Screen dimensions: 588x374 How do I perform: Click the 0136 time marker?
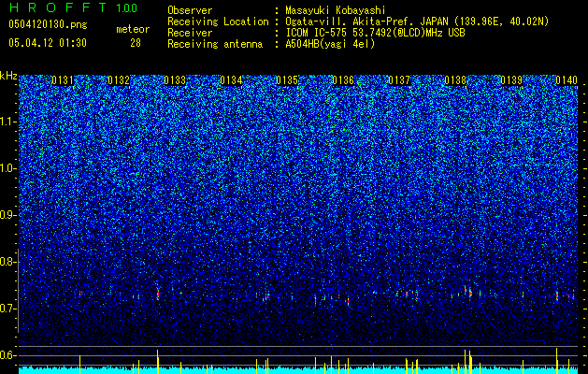[343, 80]
